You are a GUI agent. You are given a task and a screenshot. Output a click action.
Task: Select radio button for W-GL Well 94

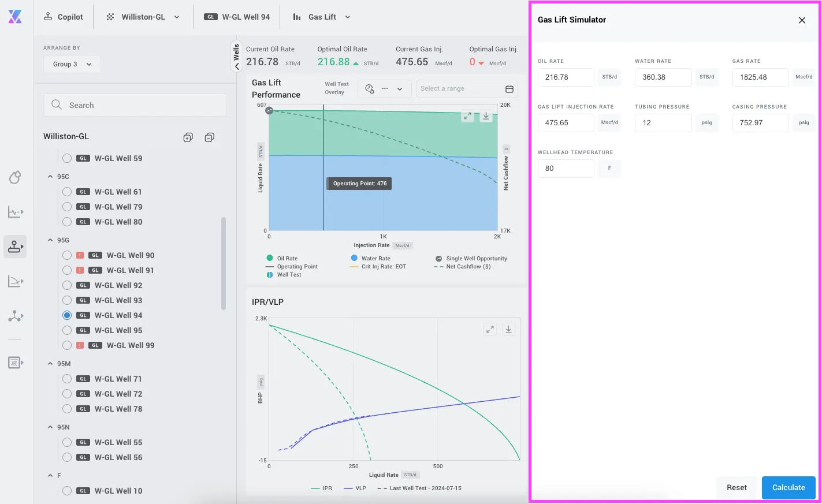point(67,315)
